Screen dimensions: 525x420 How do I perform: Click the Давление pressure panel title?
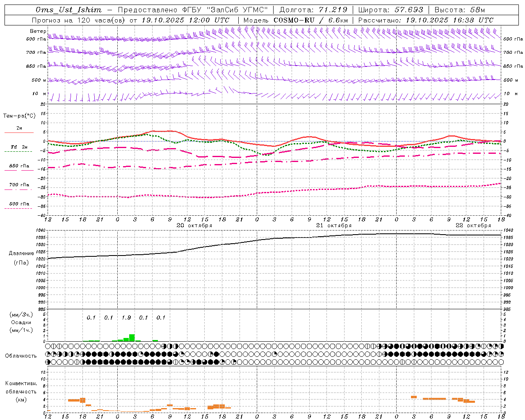pyautogui.click(x=21, y=253)
